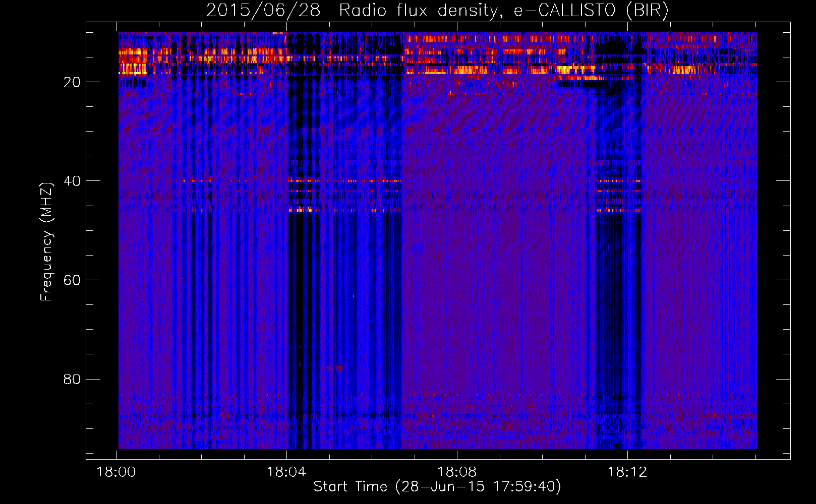
Task: Click the 'Frequency (MHZ)' axis label
Action: coord(46,242)
